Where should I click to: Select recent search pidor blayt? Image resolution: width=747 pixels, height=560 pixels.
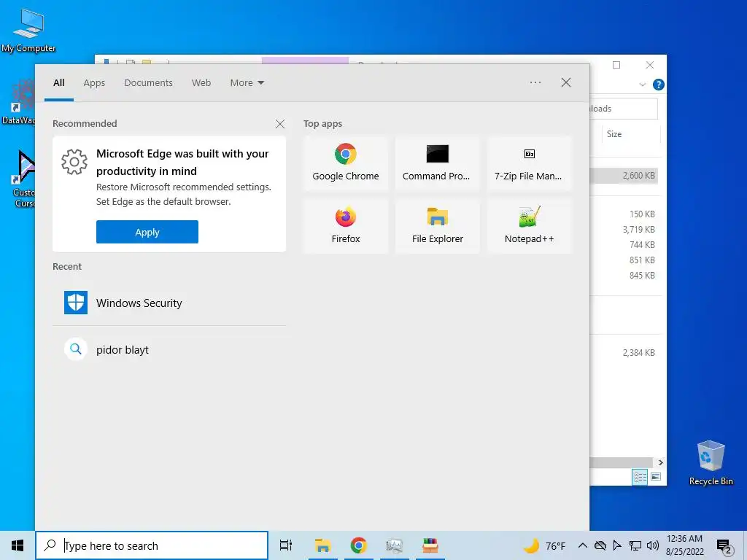tap(169, 349)
